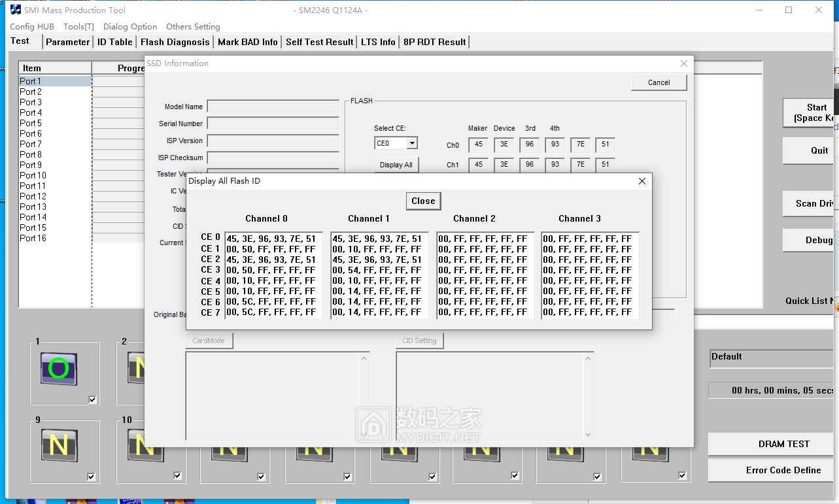Click the Model Name field
The width and height of the screenshot is (839, 504).
[x=273, y=107]
